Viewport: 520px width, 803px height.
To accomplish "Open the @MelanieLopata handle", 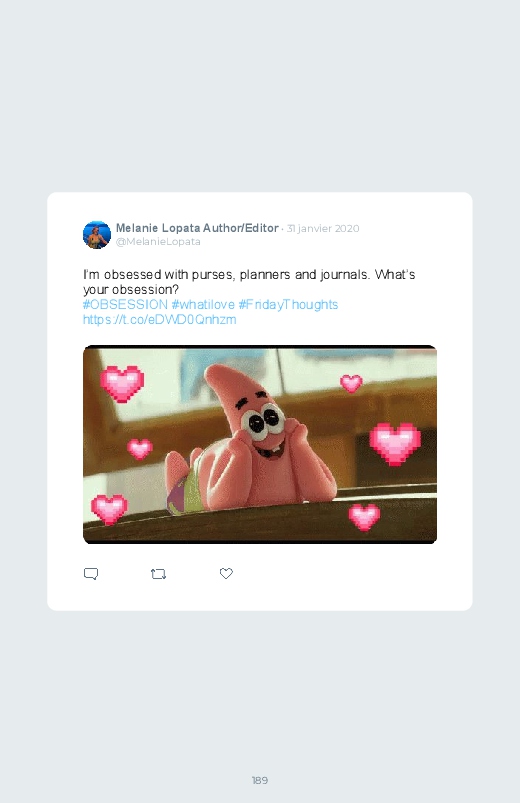I will (x=158, y=242).
